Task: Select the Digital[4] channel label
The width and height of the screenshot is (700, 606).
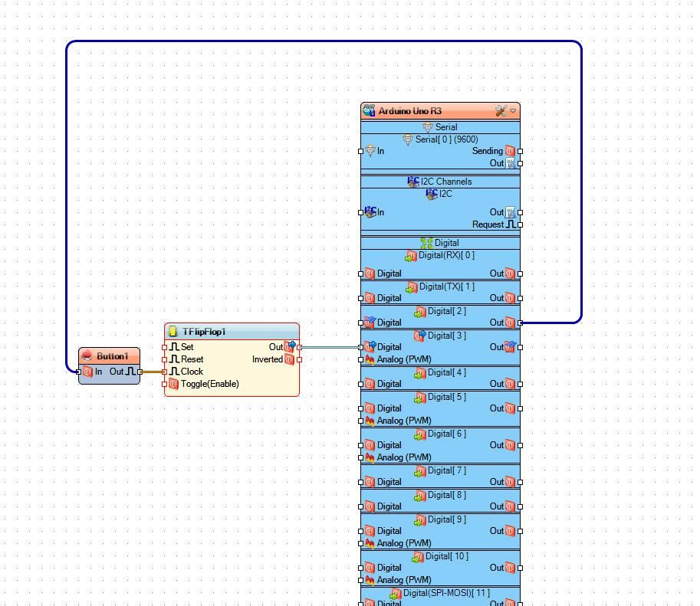Action: pyautogui.click(x=447, y=372)
